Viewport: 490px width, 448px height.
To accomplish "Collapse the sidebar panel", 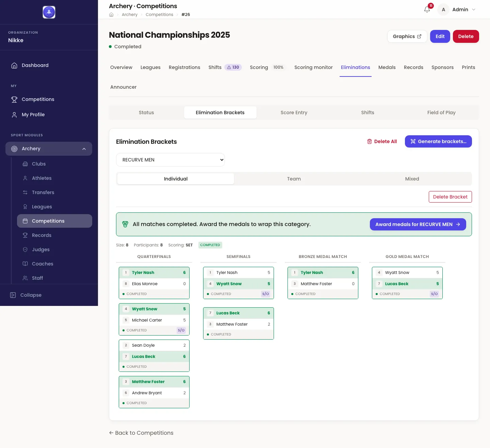I will click(26, 295).
